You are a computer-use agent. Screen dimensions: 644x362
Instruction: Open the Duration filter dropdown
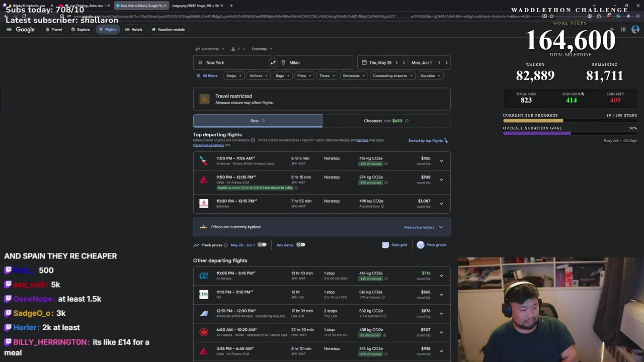[x=430, y=76]
